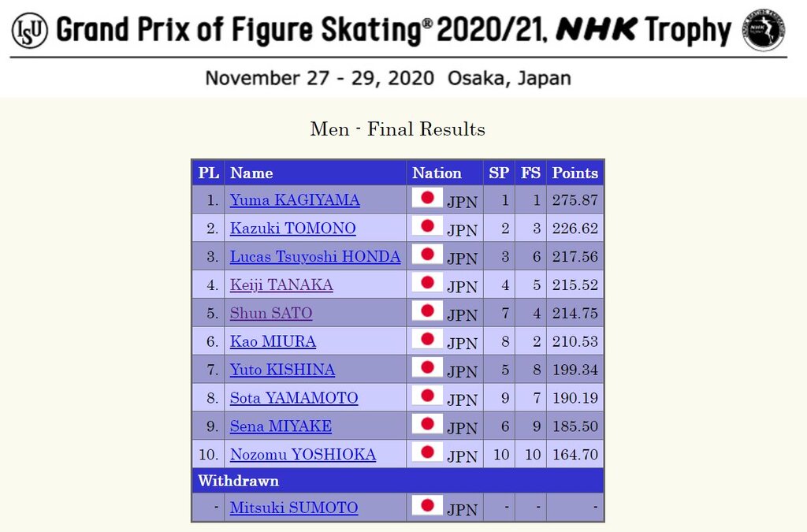
Task: Open visited link Shun SATO
Action: [271, 313]
